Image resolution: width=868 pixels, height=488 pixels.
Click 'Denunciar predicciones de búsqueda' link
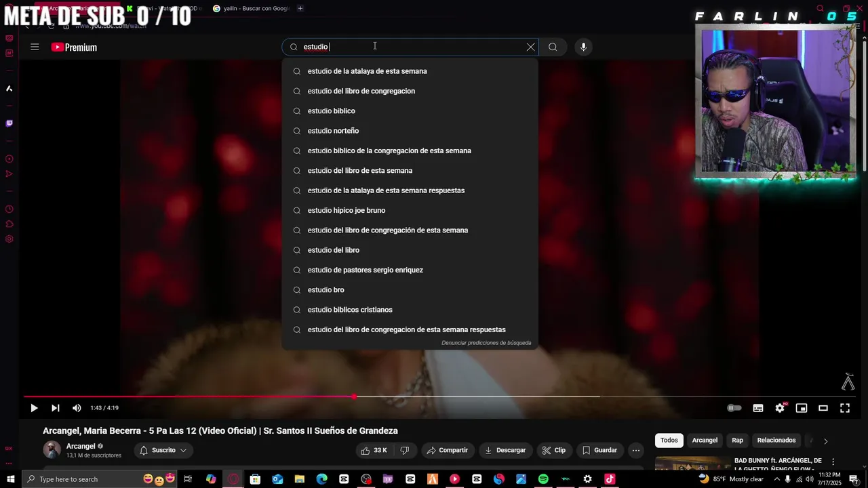click(x=486, y=343)
